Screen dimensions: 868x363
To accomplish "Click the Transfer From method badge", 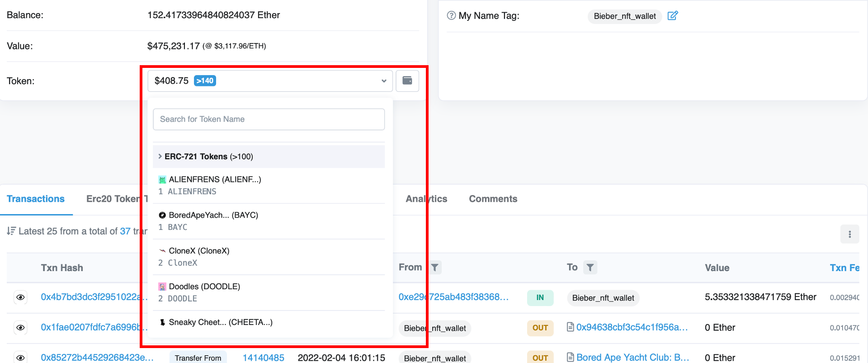I will 198,358.
